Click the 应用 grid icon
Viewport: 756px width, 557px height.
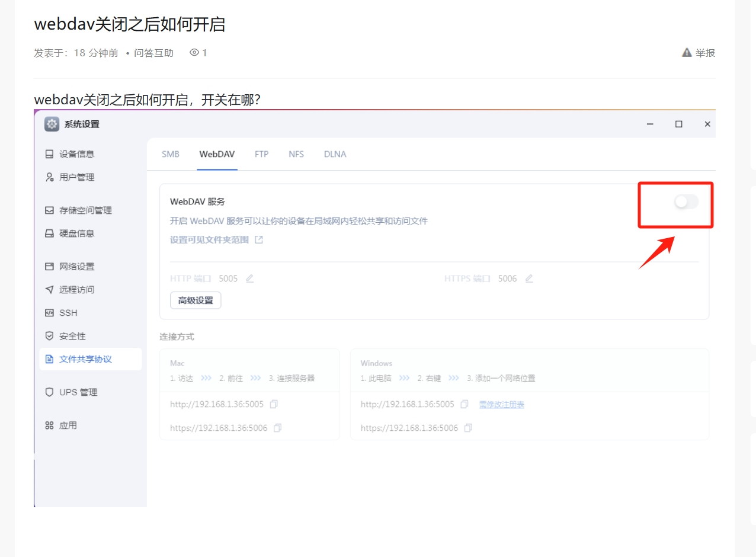point(50,425)
